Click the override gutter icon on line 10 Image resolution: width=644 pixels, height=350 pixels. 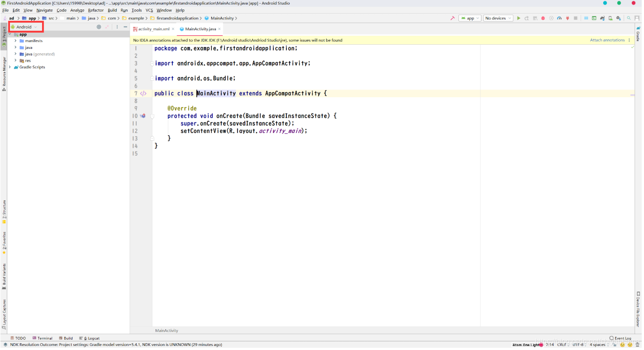pyautogui.click(x=143, y=116)
